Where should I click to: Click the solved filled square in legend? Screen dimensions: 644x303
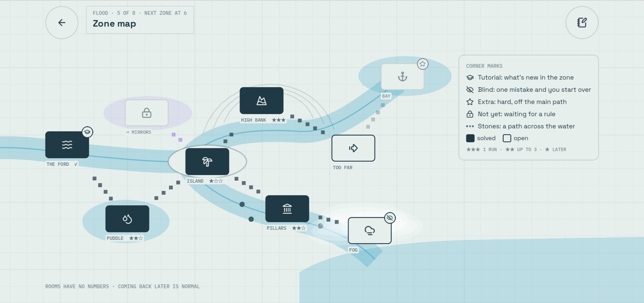[x=470, y=138]
